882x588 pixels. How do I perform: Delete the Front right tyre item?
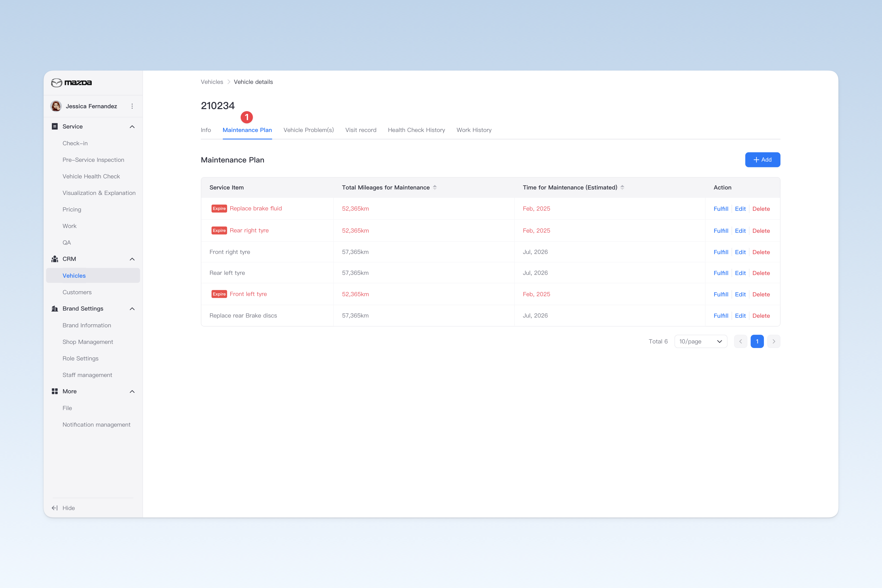(x=761, y=252)
